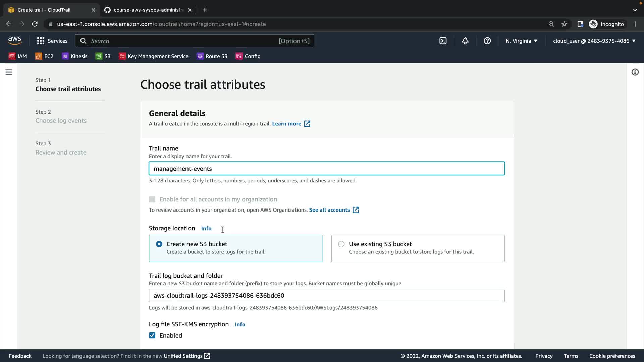Expand the cloud_user account dropdown
This screenshot has height=362, width=644.
tap(594, 41)
